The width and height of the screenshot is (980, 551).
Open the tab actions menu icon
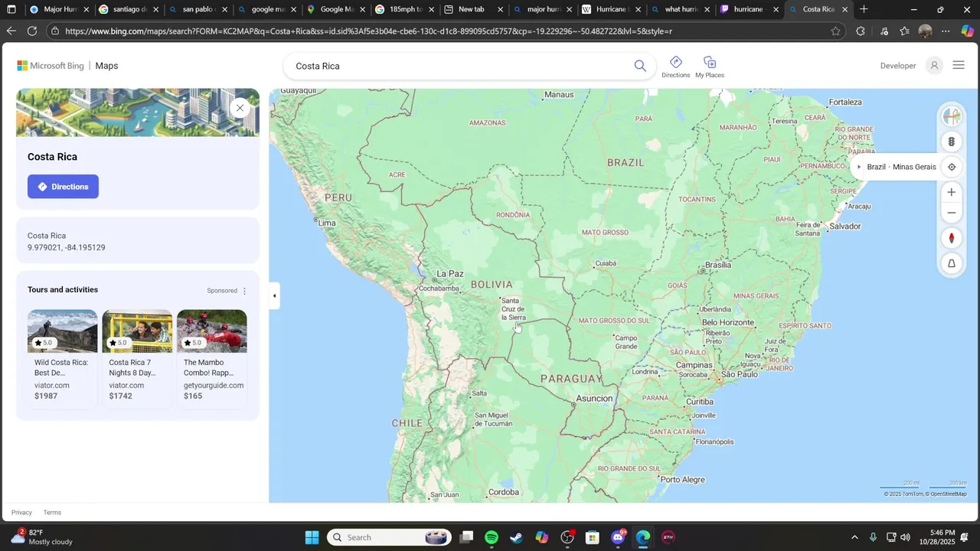click(11, 9)
